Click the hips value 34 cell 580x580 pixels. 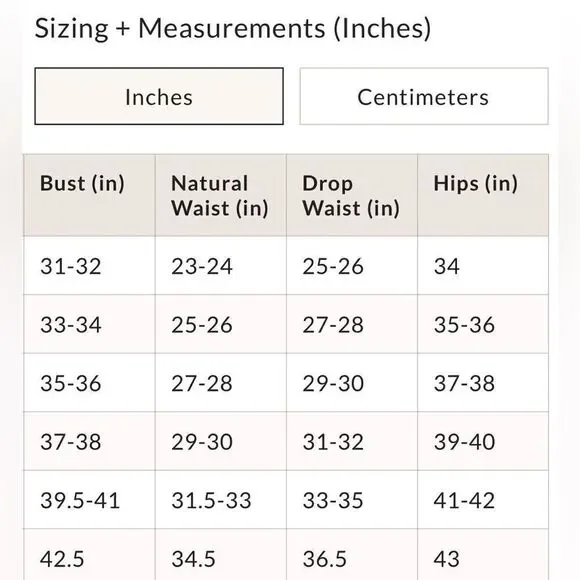pos(483,266)
